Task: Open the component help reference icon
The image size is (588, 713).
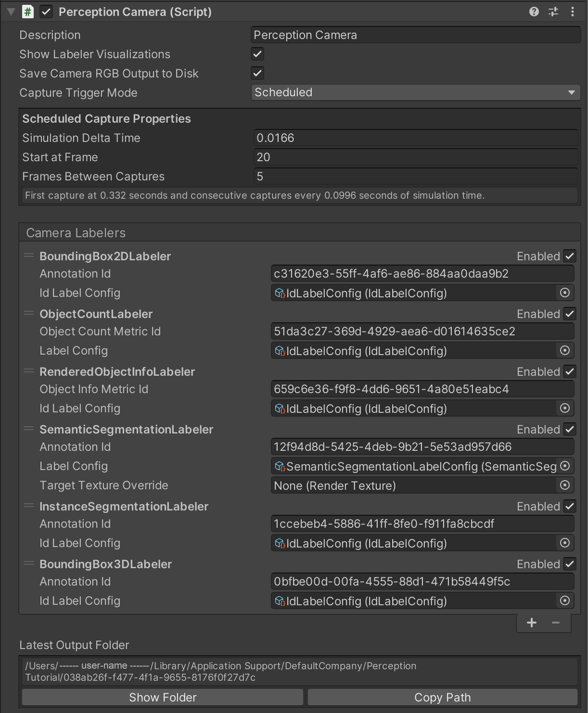Action: 534,12
